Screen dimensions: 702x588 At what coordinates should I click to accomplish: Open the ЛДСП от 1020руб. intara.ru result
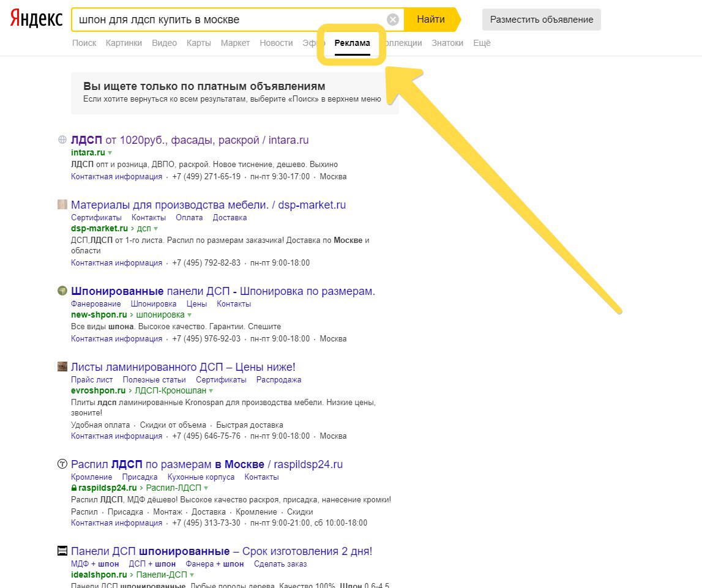[x=190, y=140]
